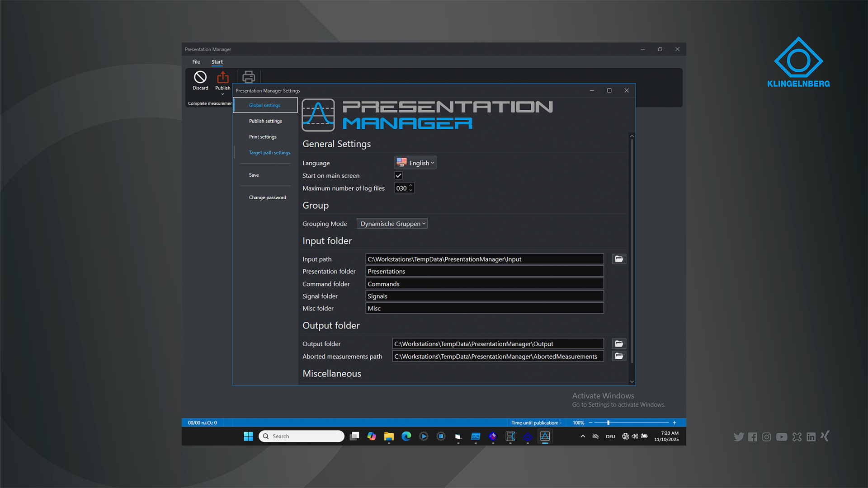Click the Instagram social icon

(x=767, y=437)
